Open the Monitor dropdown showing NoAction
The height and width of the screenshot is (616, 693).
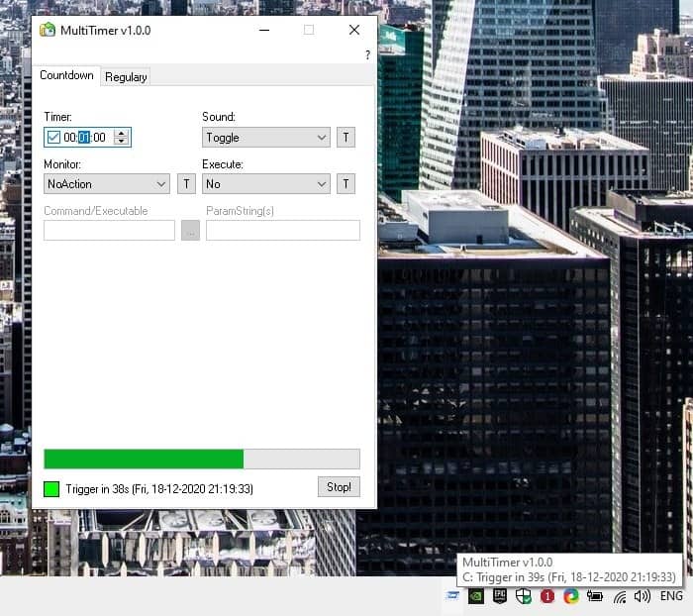coord(107,183)
